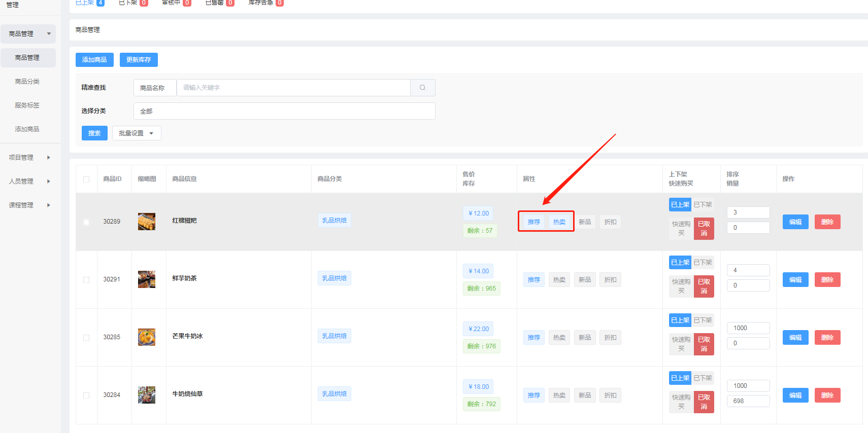Toggle 新品 attribute for 芒果牛奶冰
The width and height of the screenshot is (868, 433).
point(585,338)
